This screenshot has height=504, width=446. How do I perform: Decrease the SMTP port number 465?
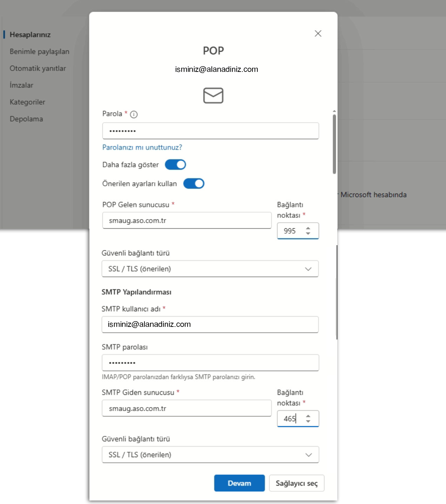tap(308, 421)
